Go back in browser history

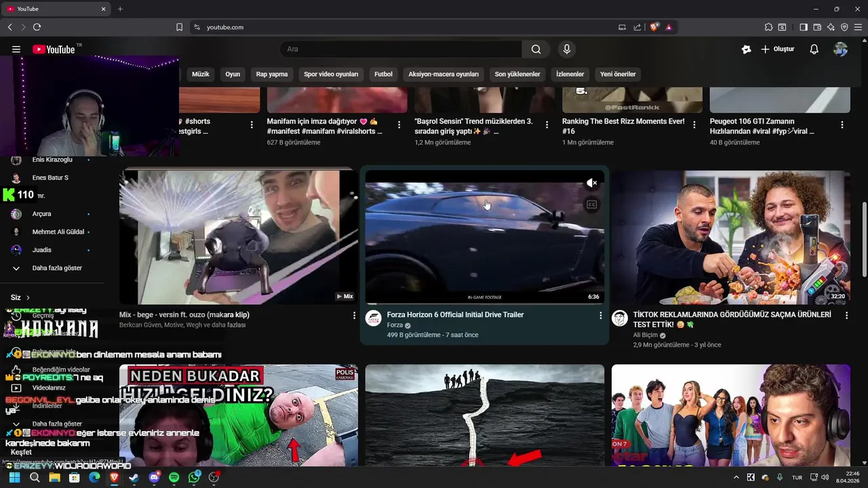coord(9,27)
